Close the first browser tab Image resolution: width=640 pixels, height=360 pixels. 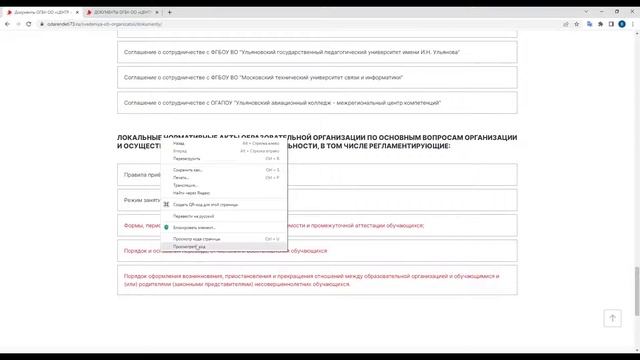coord(77,12)
